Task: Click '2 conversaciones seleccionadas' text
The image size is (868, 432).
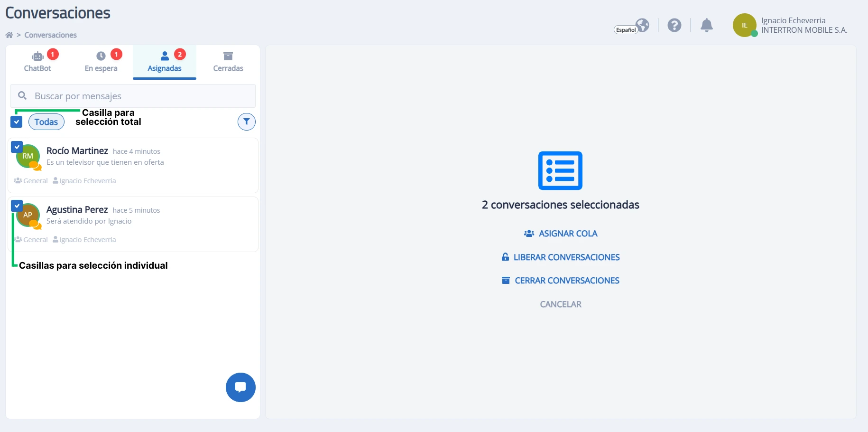Action: pos(561,205)
